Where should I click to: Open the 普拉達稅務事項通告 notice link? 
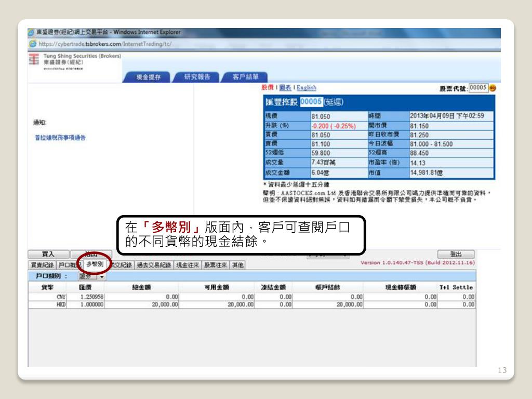60,137
